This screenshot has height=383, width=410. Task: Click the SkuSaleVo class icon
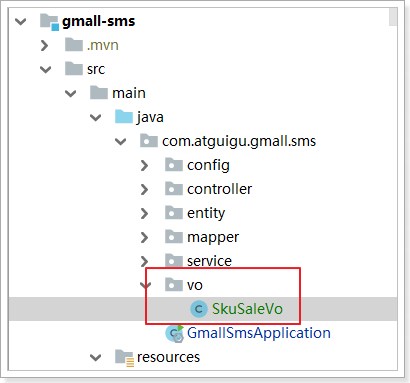coord(199,309)
